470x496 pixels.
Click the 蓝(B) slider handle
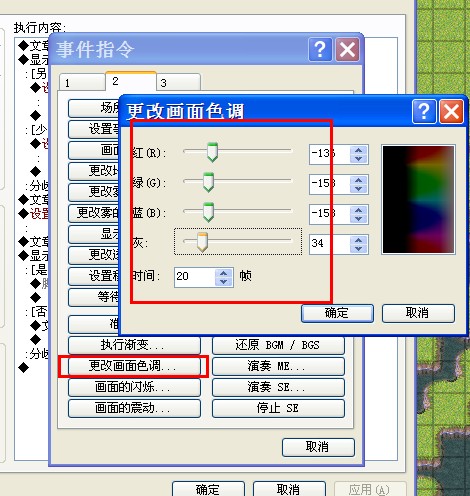click(x=209, y=212)
